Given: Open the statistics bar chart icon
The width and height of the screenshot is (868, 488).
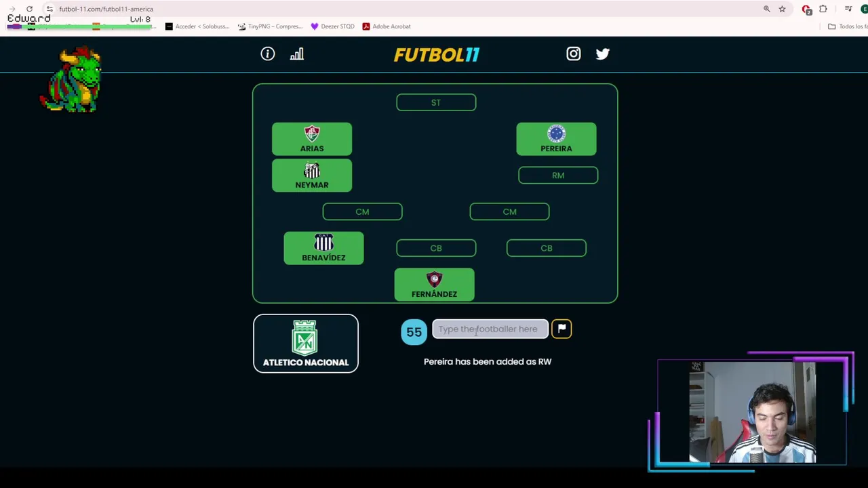Looking at the screenshot, I should click(x=297, y=54).
